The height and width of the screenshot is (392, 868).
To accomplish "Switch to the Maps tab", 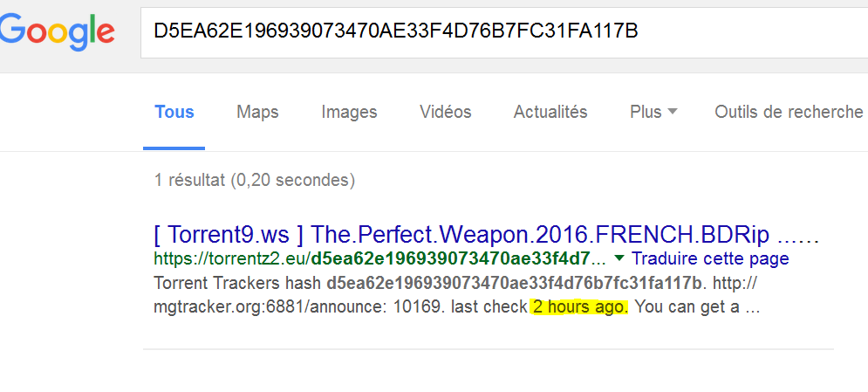I will tap(257, 112).
